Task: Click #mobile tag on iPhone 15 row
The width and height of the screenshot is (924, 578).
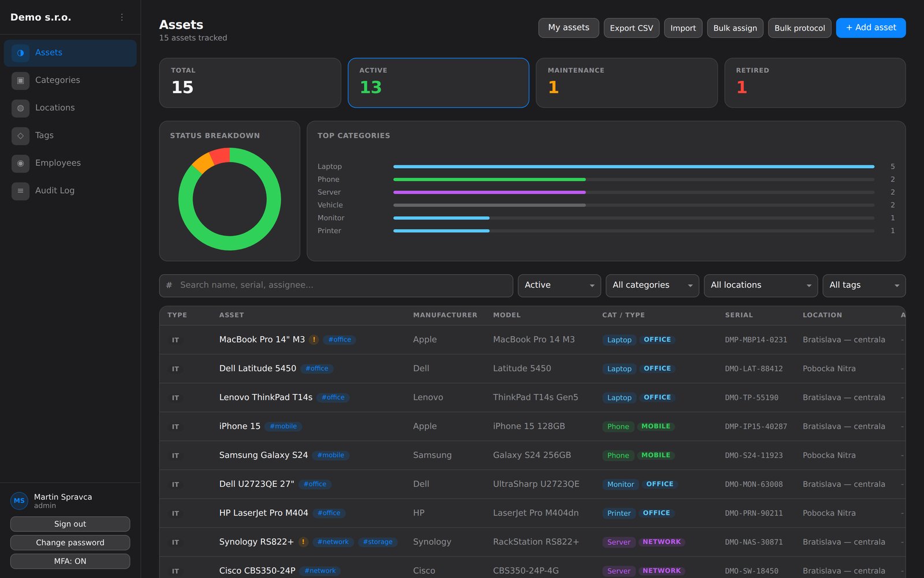Action: [x=283, y=427]
